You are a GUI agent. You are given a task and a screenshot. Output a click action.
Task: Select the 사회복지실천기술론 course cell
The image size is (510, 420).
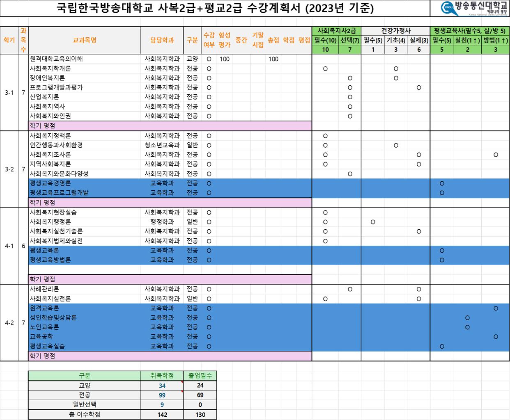[x=85, y=231]
